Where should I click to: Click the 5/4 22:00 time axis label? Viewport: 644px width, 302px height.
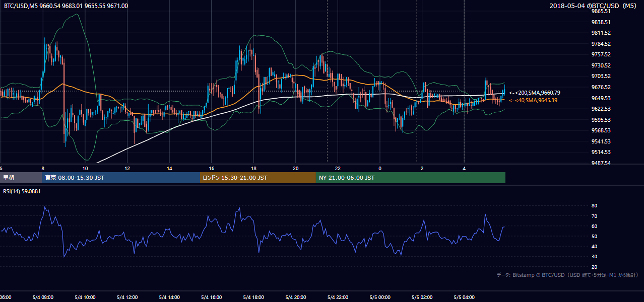338,297
